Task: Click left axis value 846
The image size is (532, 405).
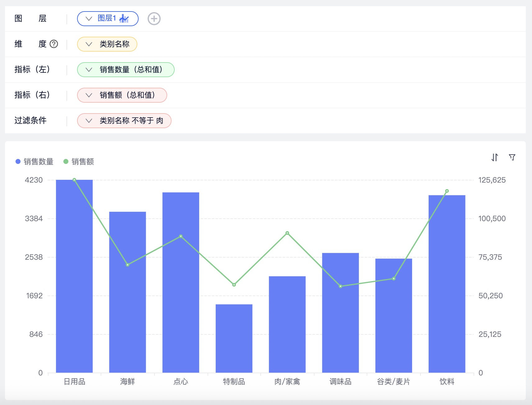Action: (x=36, y=334)
